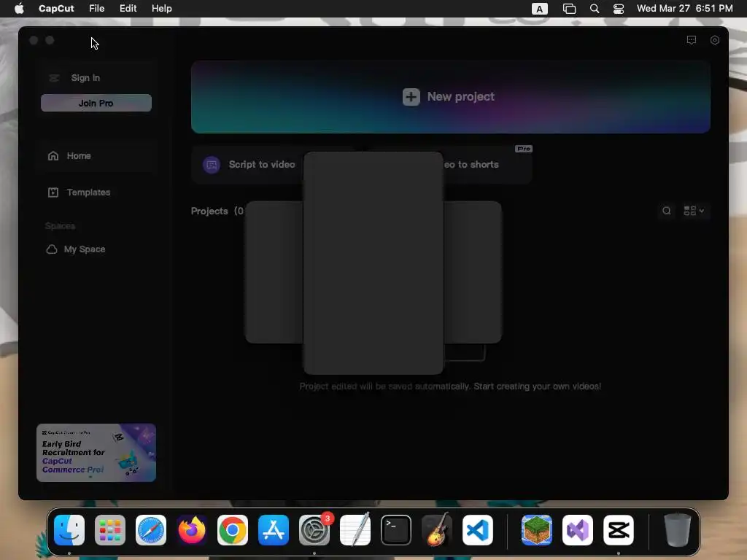Click the Script to video icon
Image resolution: width=747 pixels, height=560 pixels.
(x=212, y=165)
